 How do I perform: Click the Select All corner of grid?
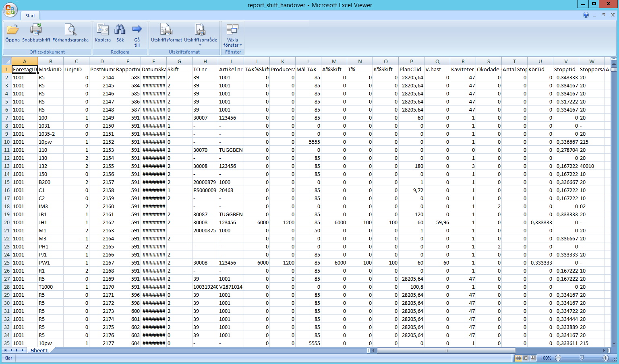[7, 61]
